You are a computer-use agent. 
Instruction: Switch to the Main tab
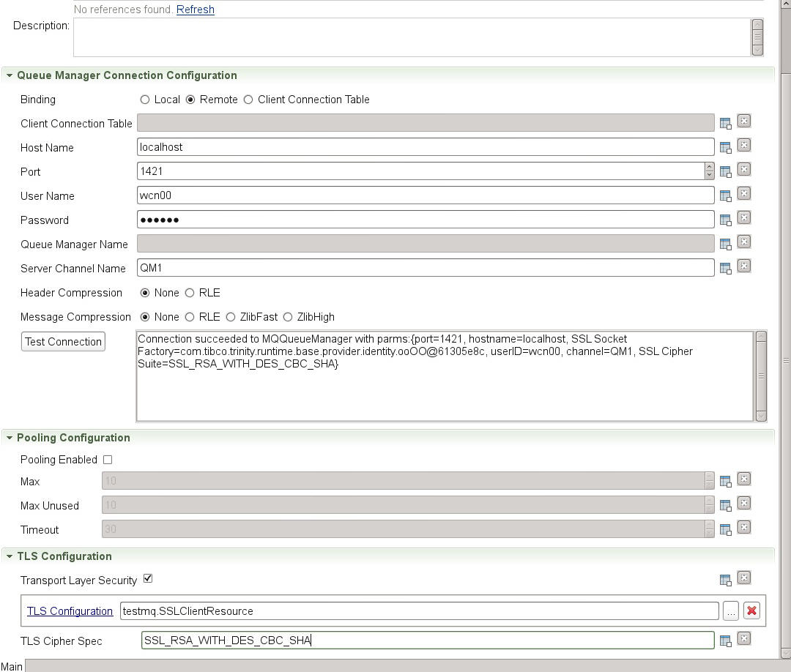click(12, 666)
